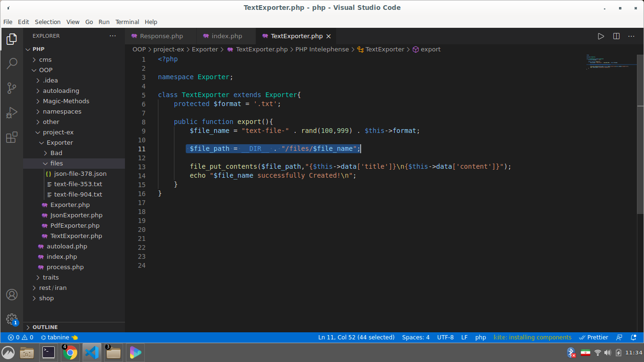The width and height of the screenshot is (644, 362).
Task: Click line number 13 in gutter
Action: coord(142,167)
